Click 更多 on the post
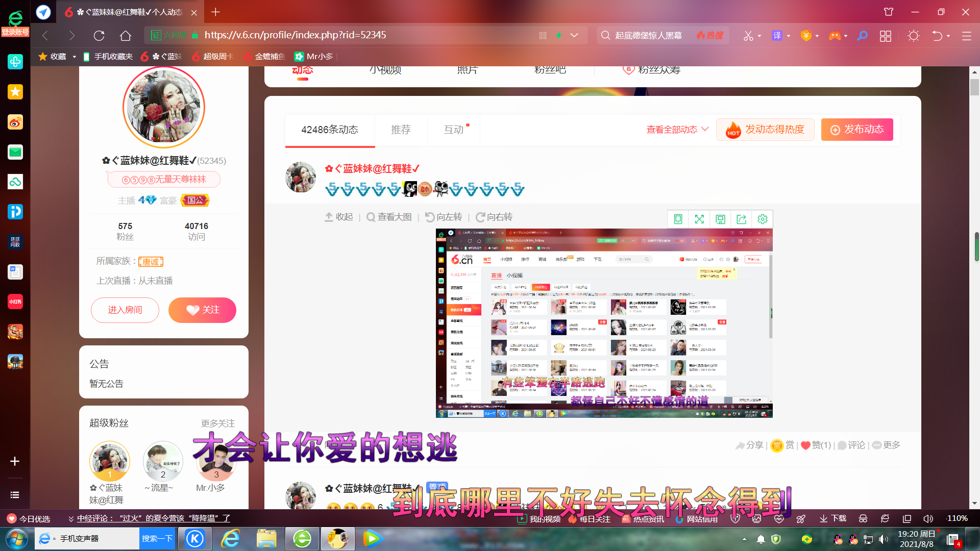This screenshot has width=980, height=551. point(886,445)
